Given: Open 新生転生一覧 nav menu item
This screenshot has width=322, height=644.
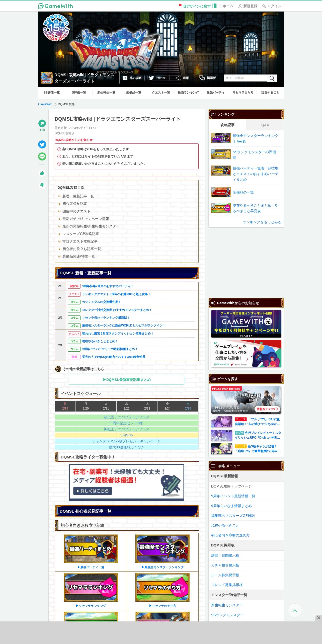Looking at the screenshot, I should 106,93.
